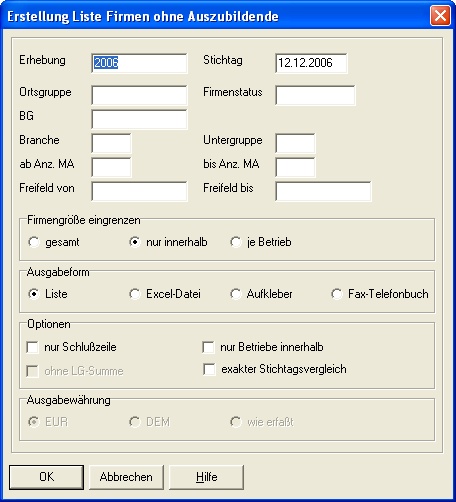The width and height of the screenshot is (456, 502).
Task: Focus the BG input field
Action: coord(139,119)
